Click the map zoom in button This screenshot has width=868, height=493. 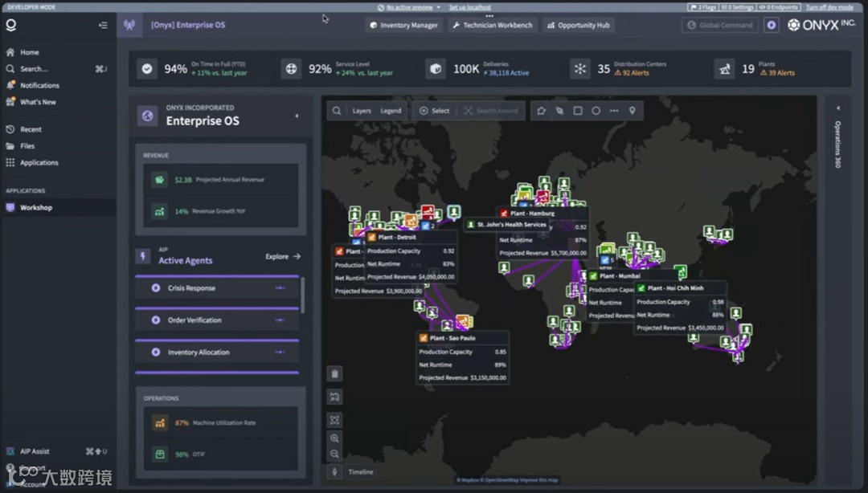click(335, 438)
